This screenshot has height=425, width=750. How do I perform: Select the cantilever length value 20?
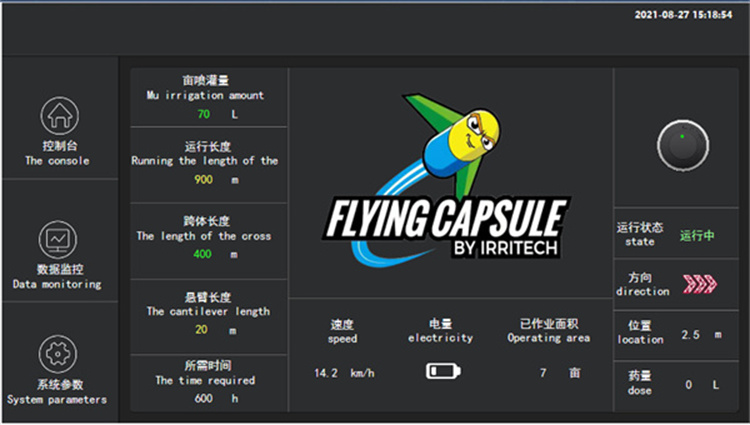(202, 329)
